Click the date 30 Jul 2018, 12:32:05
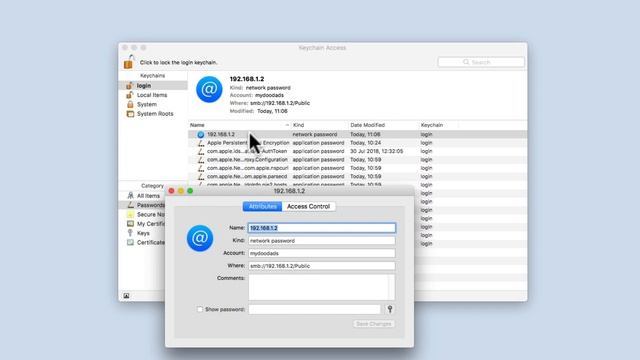This screenshot has width=640, height=360. (376, 151)
